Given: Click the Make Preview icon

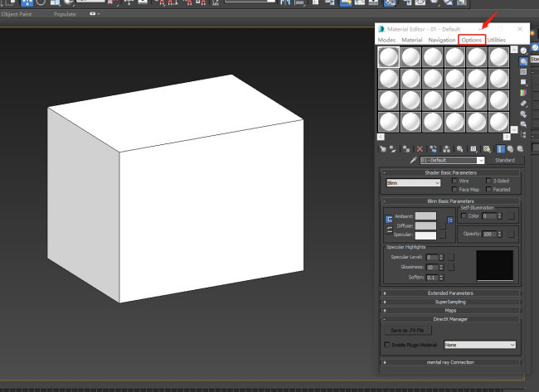Looking at the screenshot, I should pyautogui.click(x=523, y=103).
